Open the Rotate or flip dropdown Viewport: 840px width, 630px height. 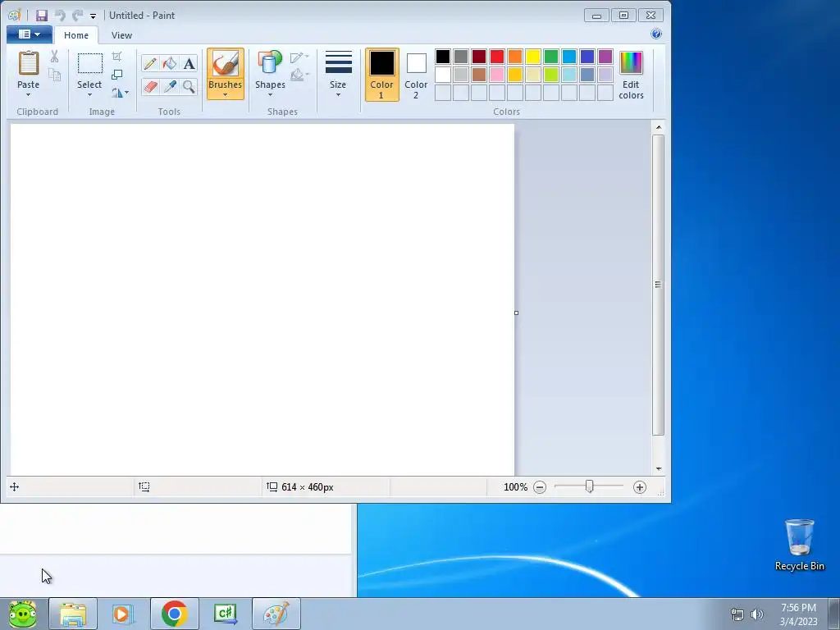tap(121, 93)
